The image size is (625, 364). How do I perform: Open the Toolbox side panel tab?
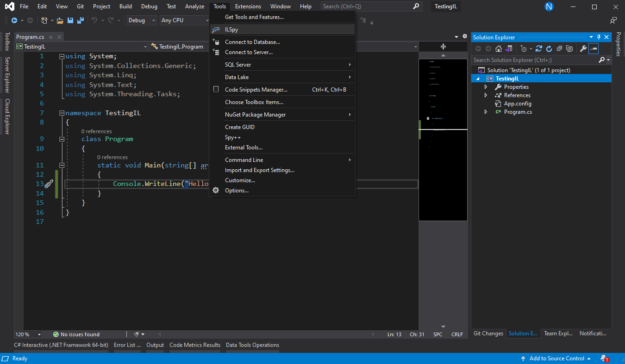[7, 42]
